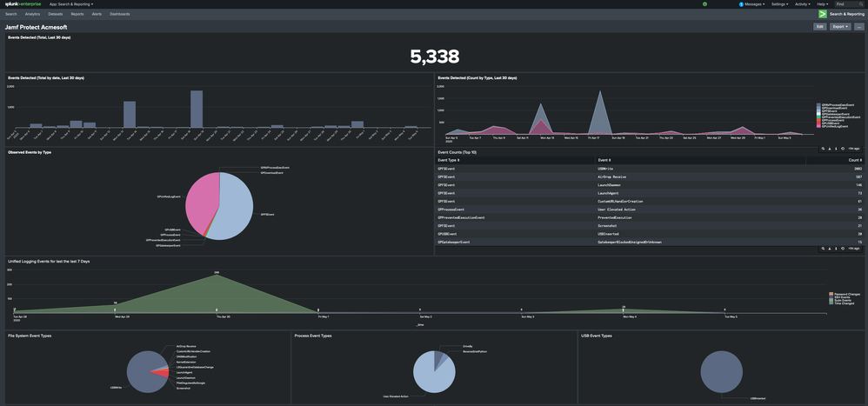868x406 pixels.
Task: Click the green Search & Reporting app icon
Action: click(823, 14)
